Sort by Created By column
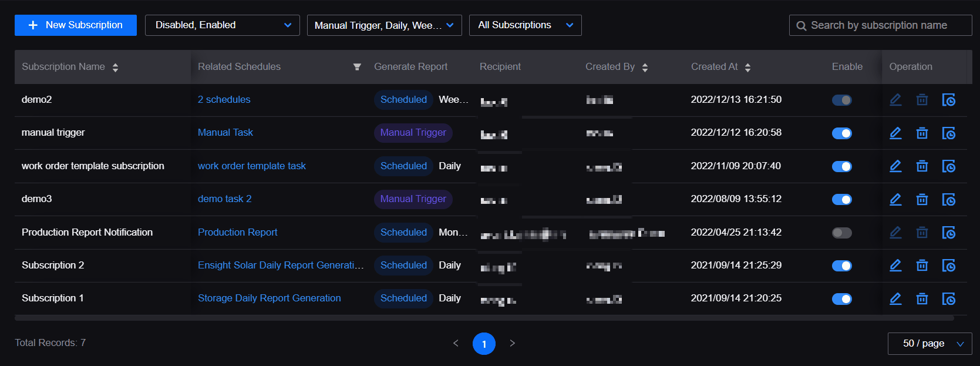Viewport: 980px width, 366px height. click(645, 67)
